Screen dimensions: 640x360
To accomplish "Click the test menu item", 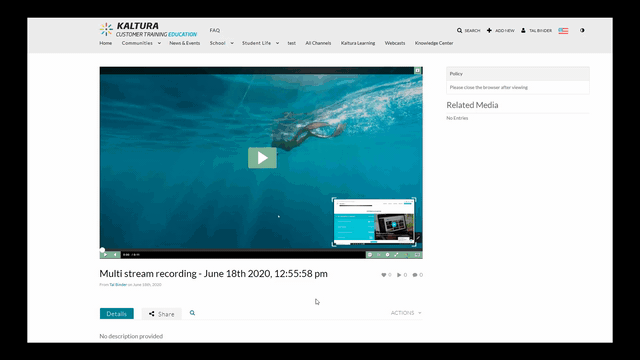I will [x=291, y=43].
